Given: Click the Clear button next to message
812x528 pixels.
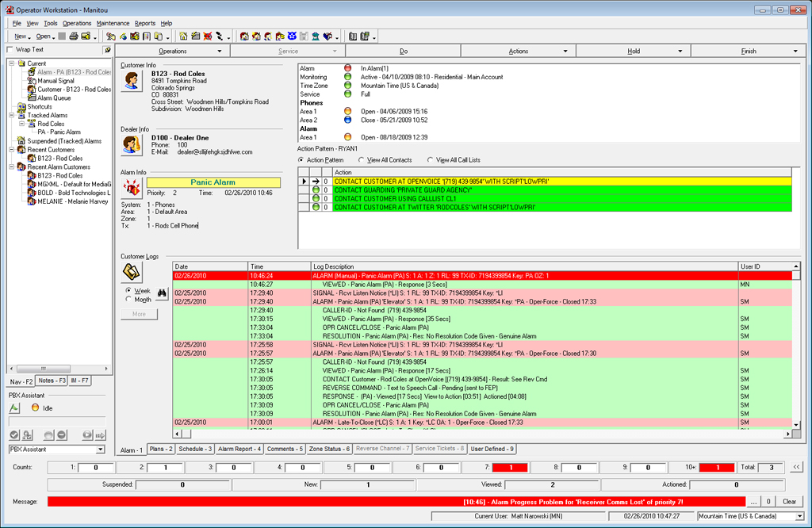Looking at the screenshot, I should point(788,501).
